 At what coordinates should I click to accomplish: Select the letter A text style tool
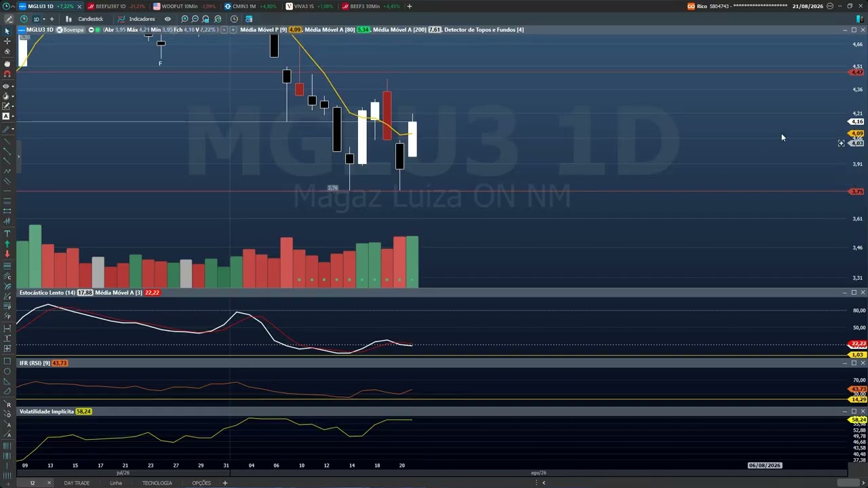[x=5, y=117]
